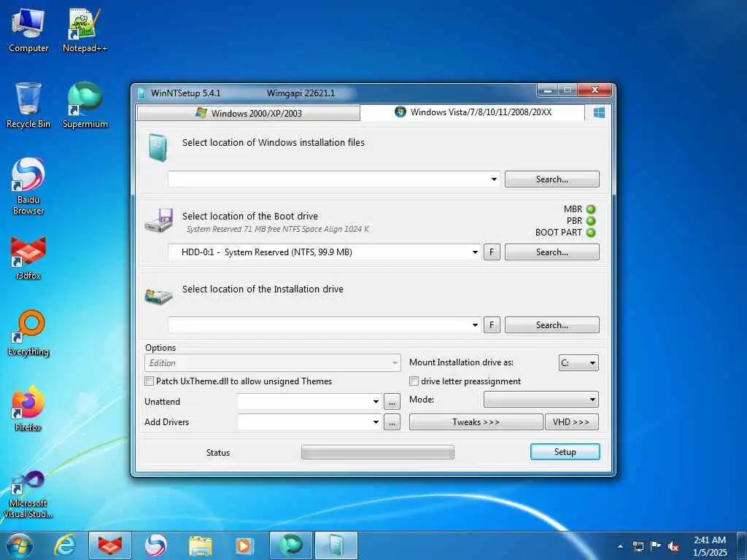Image resolution: width=747 pixels, height=560 pixels.
Task: Select Windows Vista/7/8/10/11/2008/20XX tab
Action: (x=473, y=112)
